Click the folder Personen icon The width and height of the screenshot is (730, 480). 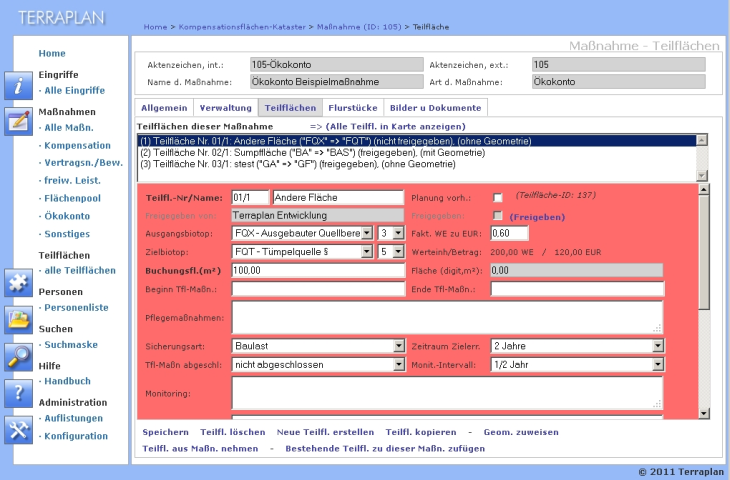coord(18,320)
